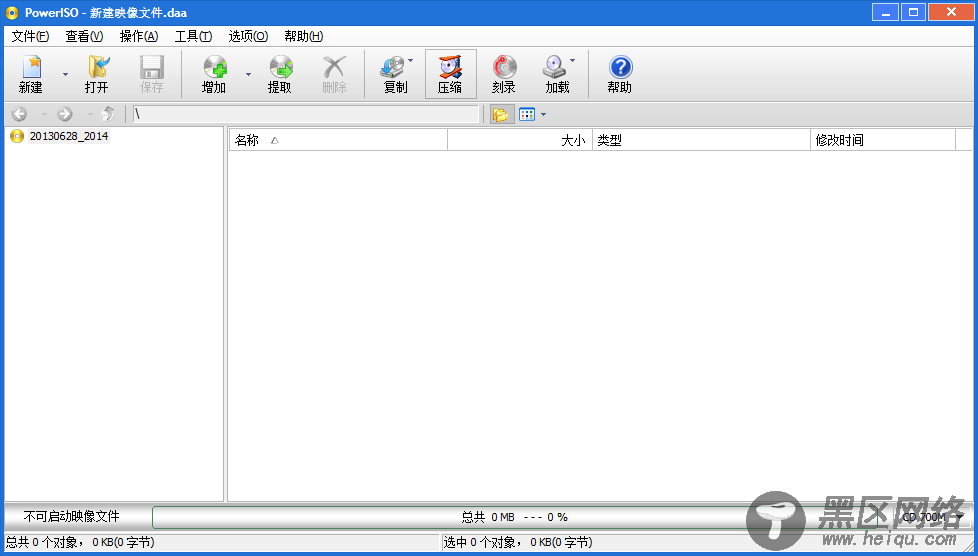Click the list view mode icon

[527, 114]
